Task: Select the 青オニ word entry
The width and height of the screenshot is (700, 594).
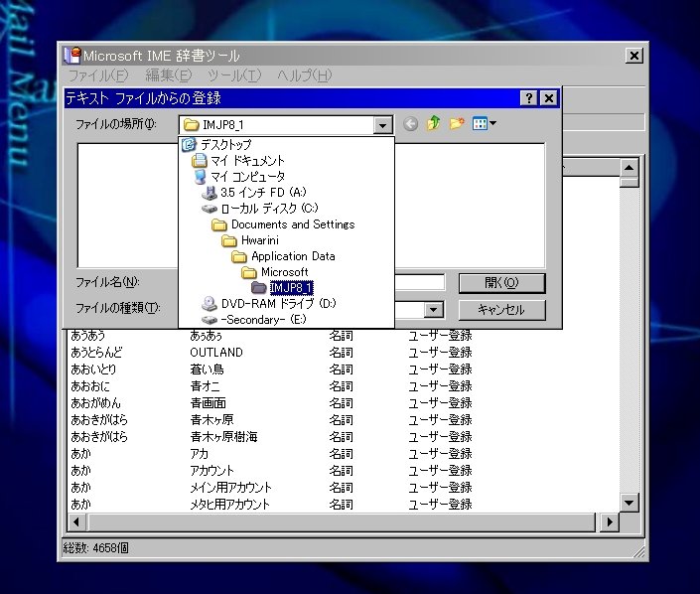Action: [x=205, y=385]
